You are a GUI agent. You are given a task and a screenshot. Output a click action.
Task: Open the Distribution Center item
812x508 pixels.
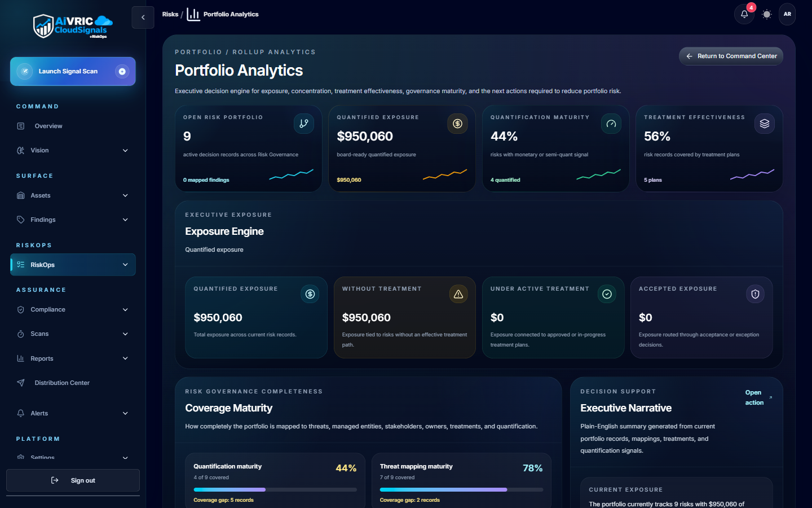point(73,383)
